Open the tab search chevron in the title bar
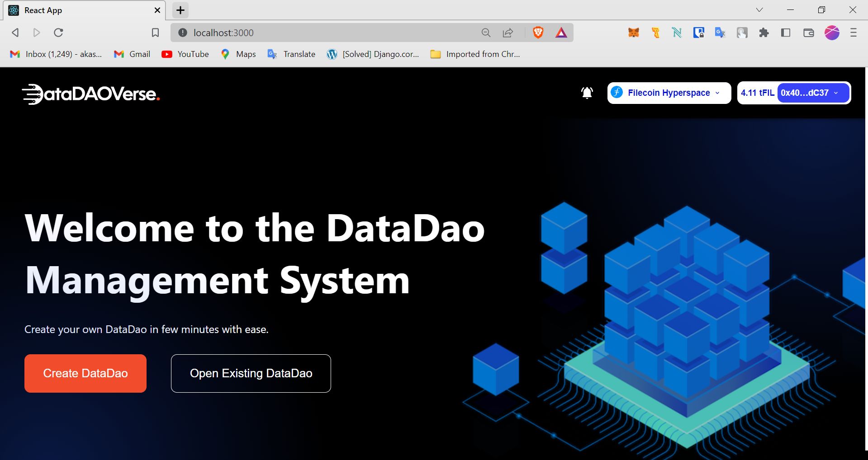 (x=759, y=10)
